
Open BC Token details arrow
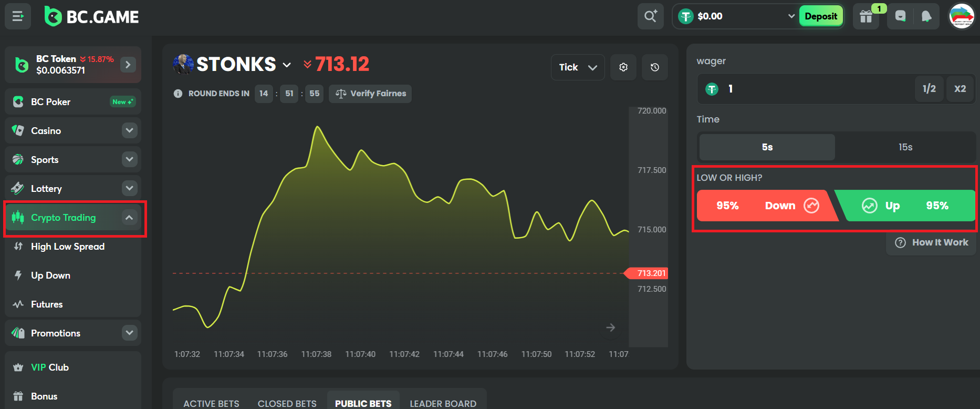[128, 65]
